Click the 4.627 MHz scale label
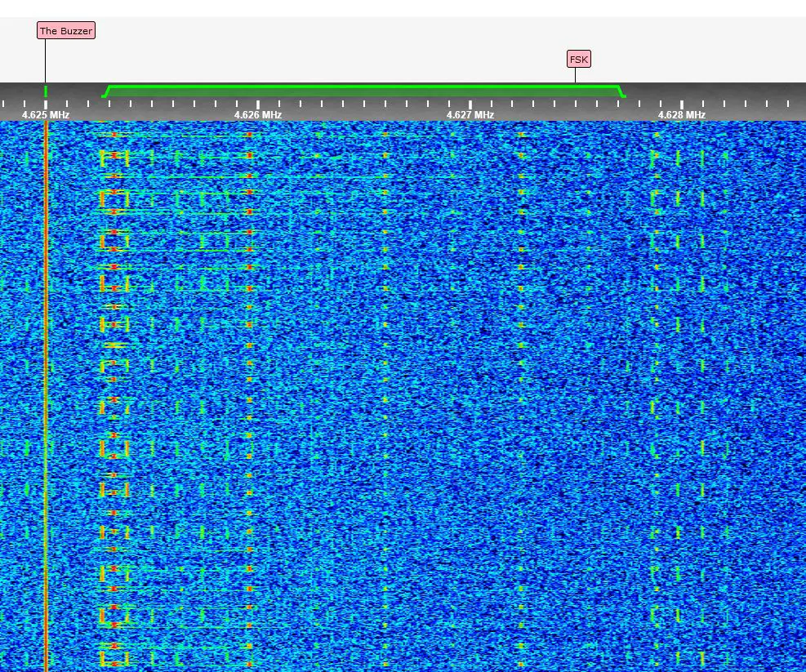Viewport: 806px width, 672px height. click(x=470, y=115)
